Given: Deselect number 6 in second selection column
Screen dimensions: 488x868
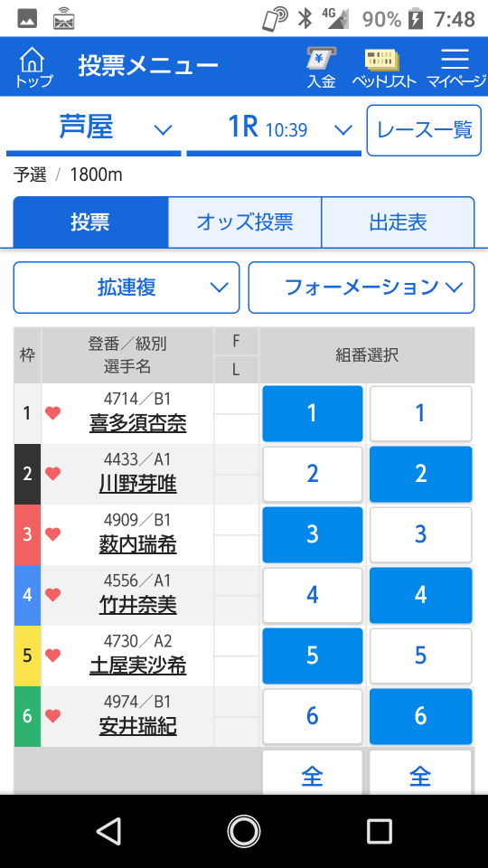Looking at the screenshot, I should pyautogui.click(x=420, y=716).
